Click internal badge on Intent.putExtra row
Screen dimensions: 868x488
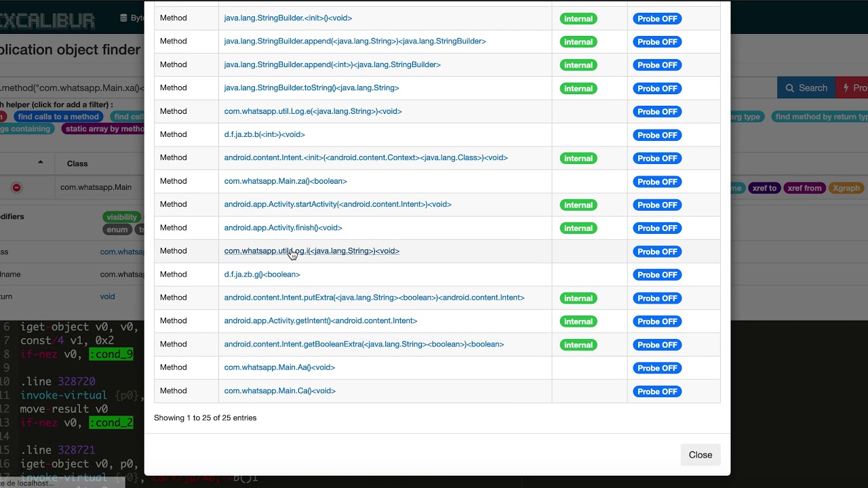tap(578, 298)
